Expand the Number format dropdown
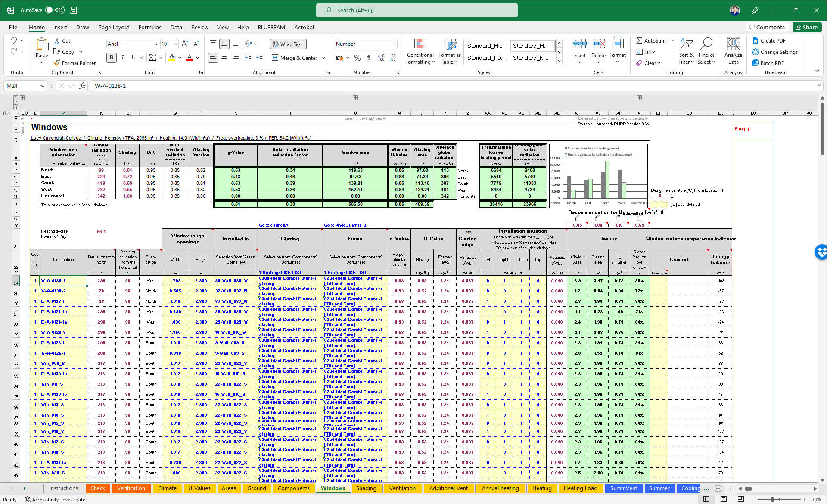 click(394, 44)
